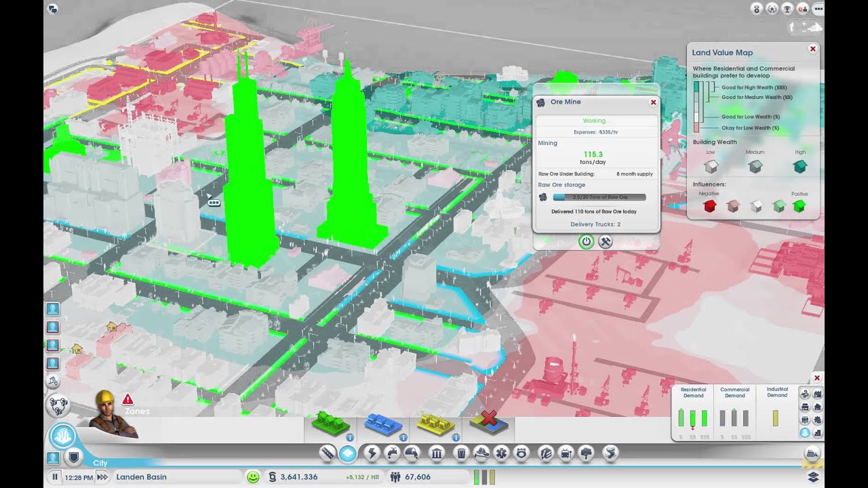Image resolution: width=868 pixels, height=488 pixels.
Task: Close the demand data panel
Action: point(817,378)
